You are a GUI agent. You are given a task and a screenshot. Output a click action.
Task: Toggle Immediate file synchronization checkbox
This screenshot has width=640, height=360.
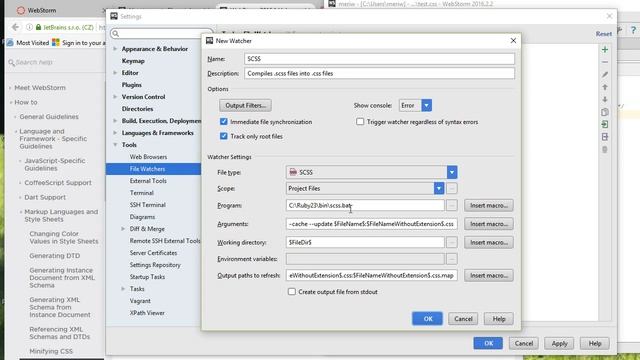point(224,122)
